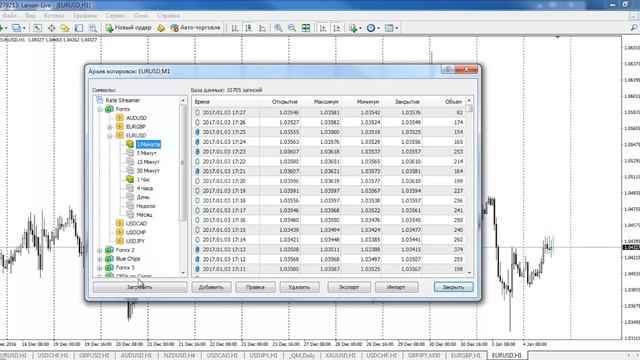This screenshot has height=360, width=640.
Task: Click the zoom in magnifier icon
Action: tap(278, 28)
